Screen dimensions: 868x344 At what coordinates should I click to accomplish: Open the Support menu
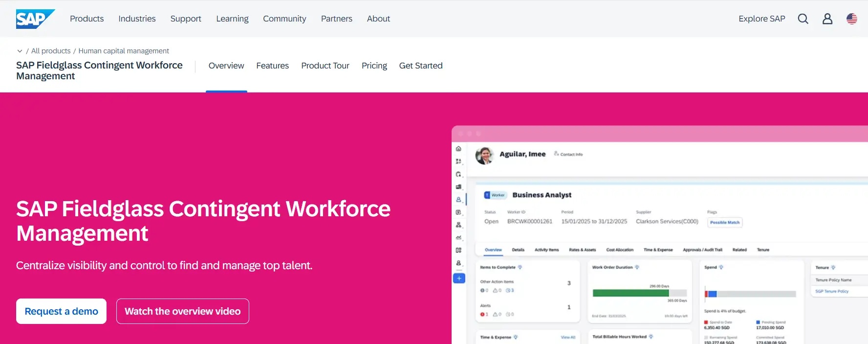pyautogui.click(x=186, y=19)
